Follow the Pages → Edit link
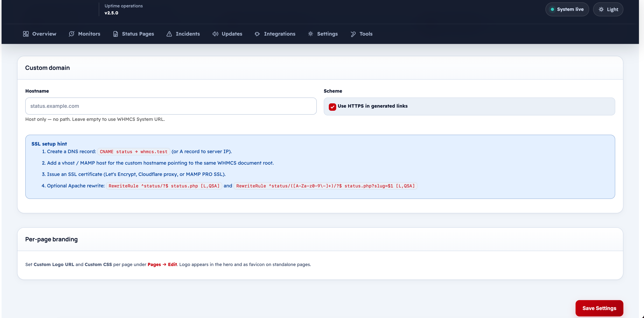The width and height of the screenshot is (644, 318). [x=162, y=264]
